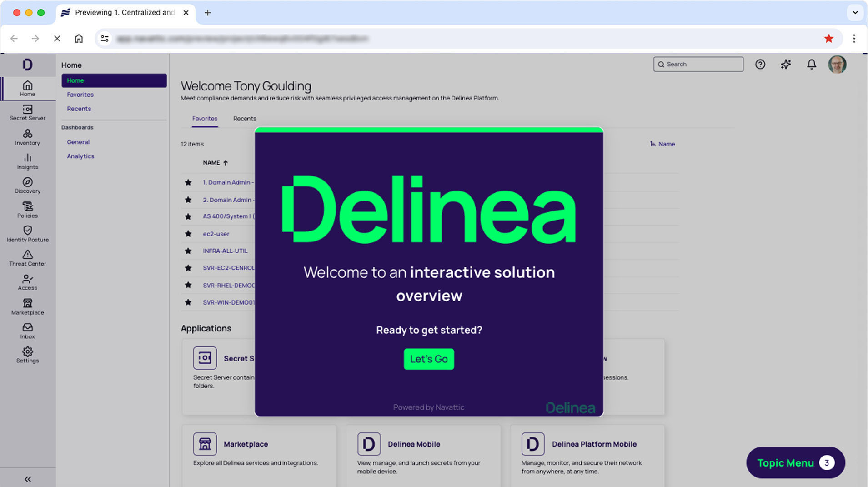Image resolution: width=868 pixels, height=487 pixels.
Task: Select Recents in the Home submenu
Action: click(x=79, y=109)
